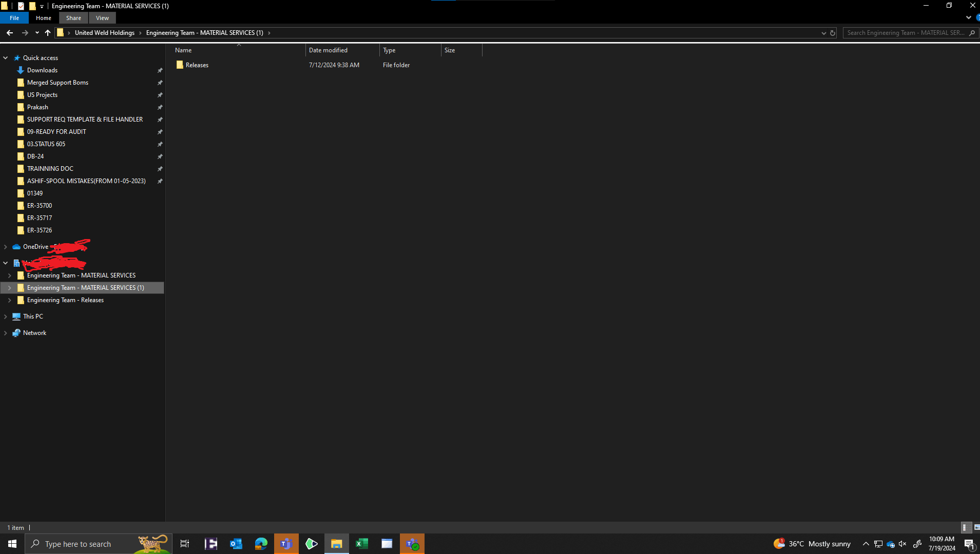Click Engineering Team - MATERIAL SERVICES (1) breadcrumb
This screenshot has height=554, width=980.
pyautogui.click(x=204, y=33)
